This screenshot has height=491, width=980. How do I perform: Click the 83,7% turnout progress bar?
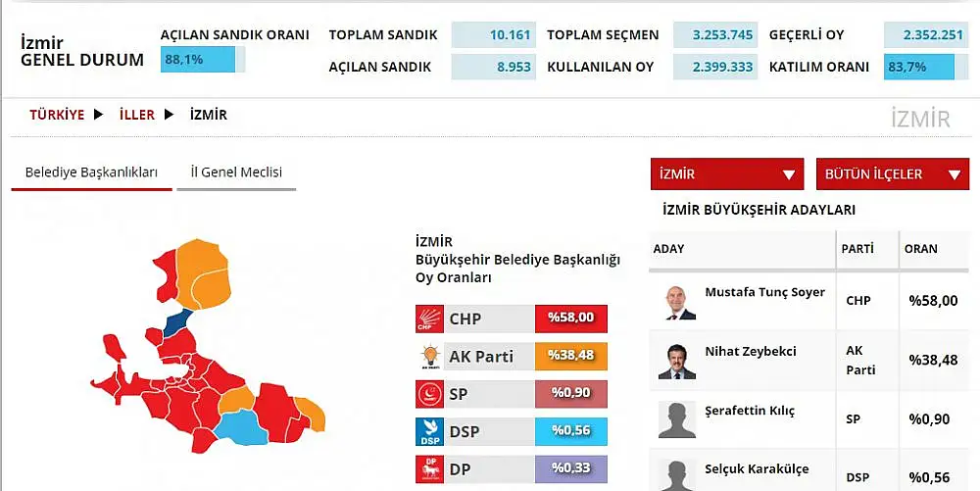[926, 67]
